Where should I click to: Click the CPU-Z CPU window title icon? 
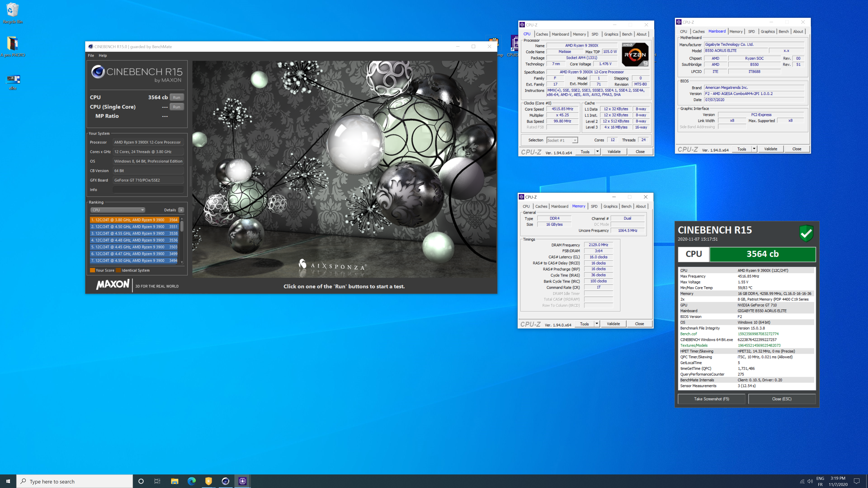point(522,25)
